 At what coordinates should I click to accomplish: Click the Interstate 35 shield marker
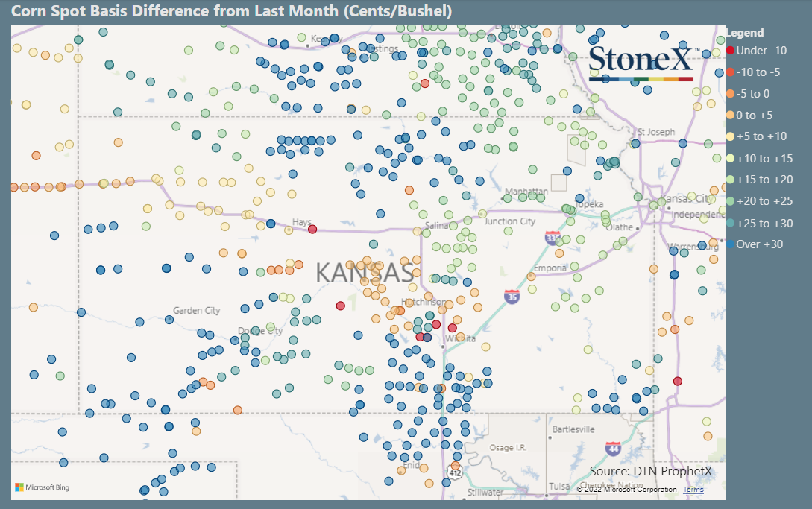[512, 297]
